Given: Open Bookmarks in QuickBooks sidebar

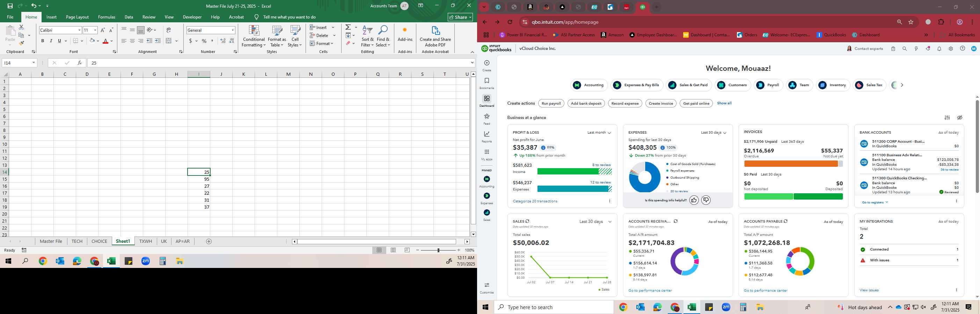Looking at the screenshot, I should point(487,83).
